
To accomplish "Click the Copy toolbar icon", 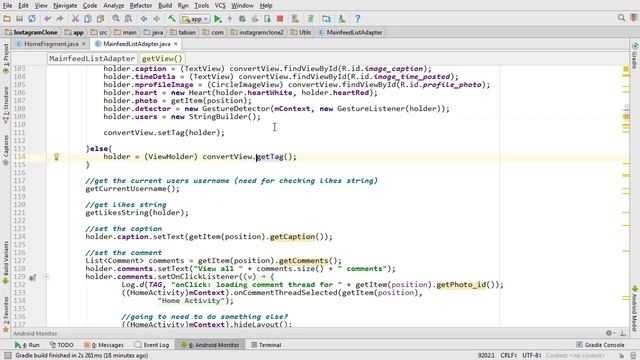I will [x=88, y=19].
